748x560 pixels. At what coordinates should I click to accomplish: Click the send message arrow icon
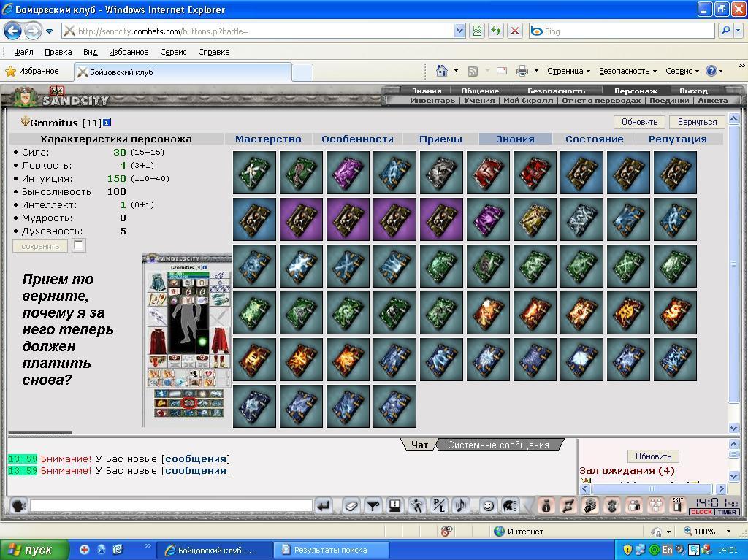(324, 506)
